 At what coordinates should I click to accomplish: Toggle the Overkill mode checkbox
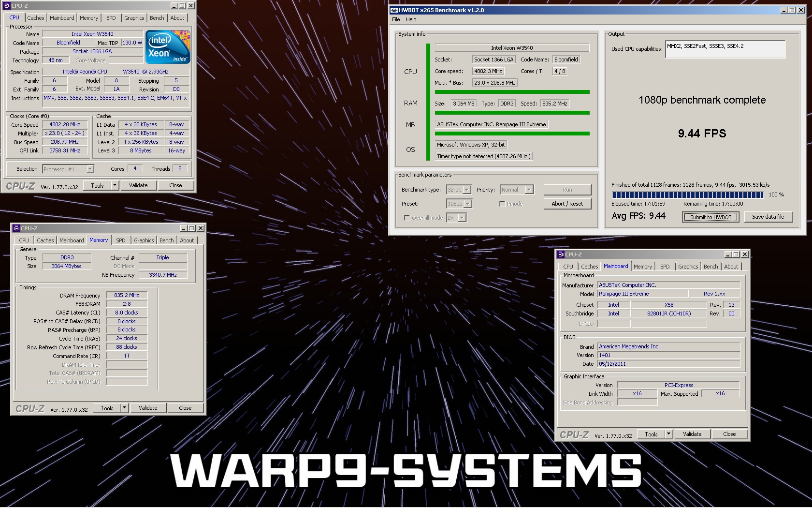pos(407,218)
